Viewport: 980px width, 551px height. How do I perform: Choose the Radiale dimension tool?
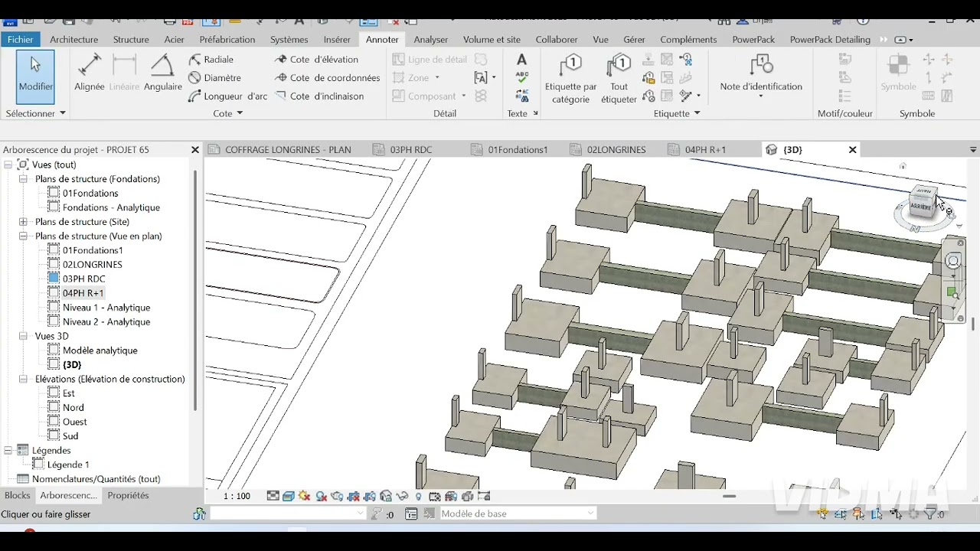[211, 59]
